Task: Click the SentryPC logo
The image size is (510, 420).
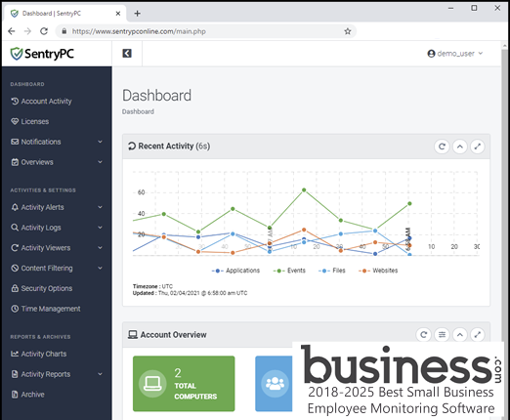Action: tap(42, 54)
